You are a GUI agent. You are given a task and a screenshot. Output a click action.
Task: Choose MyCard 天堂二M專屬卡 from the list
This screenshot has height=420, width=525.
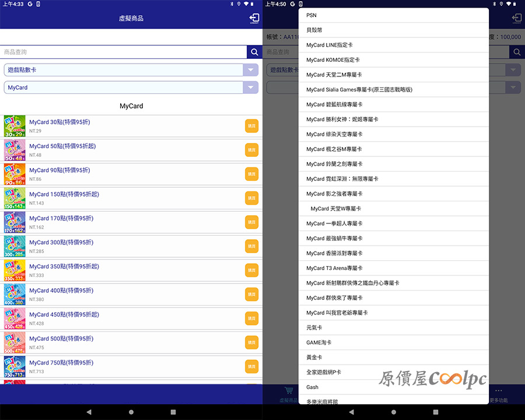[393, 75]
